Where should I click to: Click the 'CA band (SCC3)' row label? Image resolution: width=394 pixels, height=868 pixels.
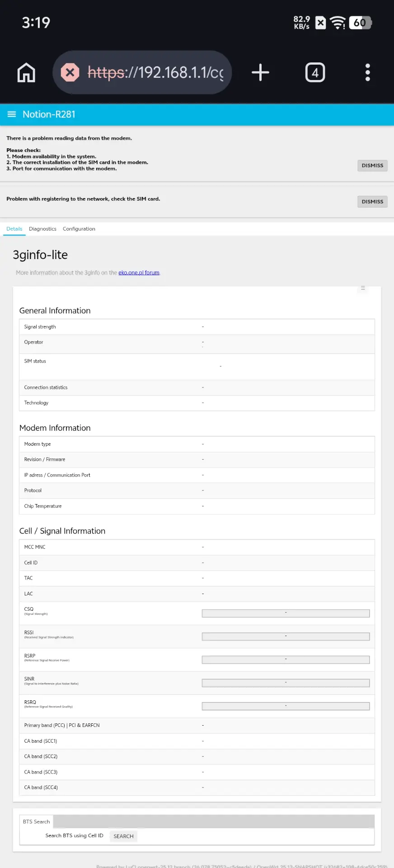pyautogui.click(x=41, y=772)
